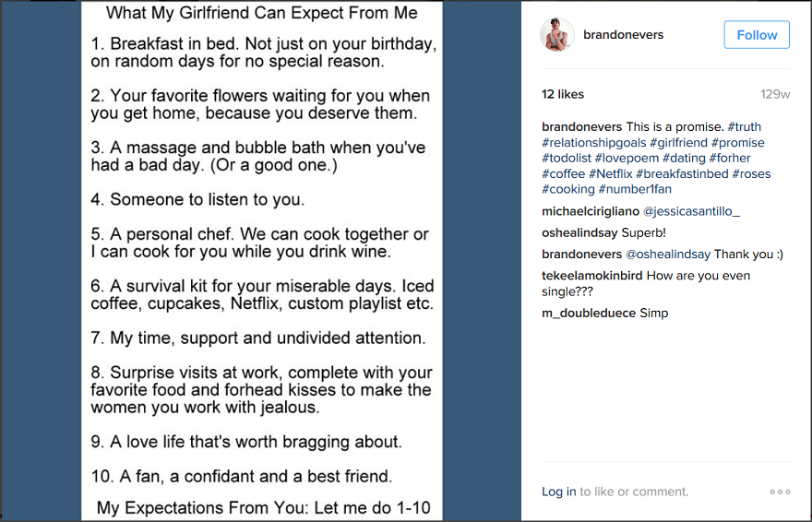Screen dimensions: 812x522
Task: Click the 129w post timestamp
Action: tap(775, 94)
